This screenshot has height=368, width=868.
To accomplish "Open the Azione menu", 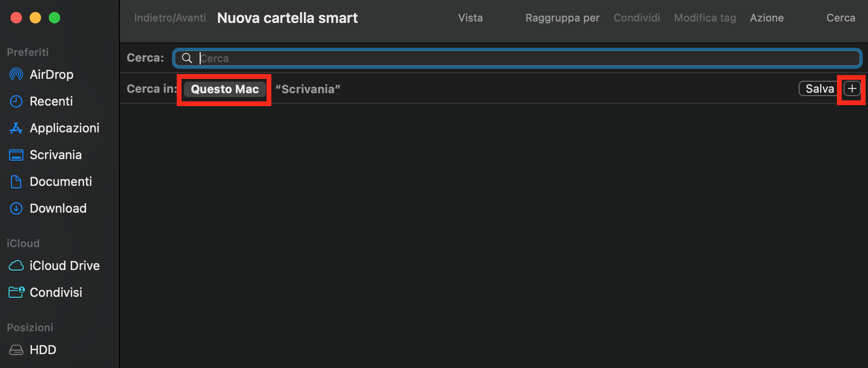I will [766, 18].
